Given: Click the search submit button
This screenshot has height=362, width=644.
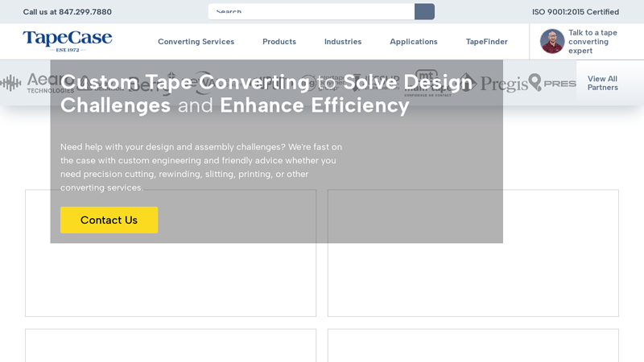Looking at the screenshot, I should pyautogui.click(x=424, y=11).
